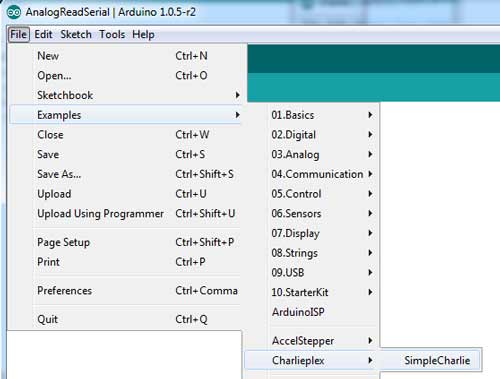Select Upload from File menu
The width and height of the screenshot is (500, 379).
[125, 194]
